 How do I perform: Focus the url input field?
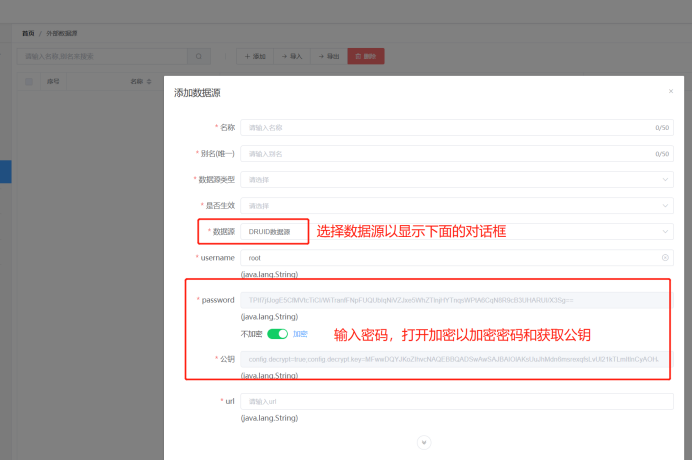click(x=456, y=401)
